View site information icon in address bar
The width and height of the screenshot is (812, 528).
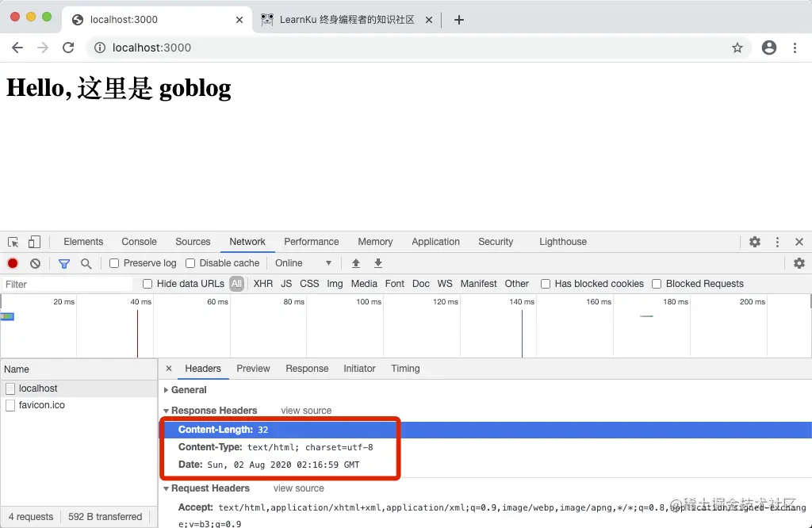(100, 48)
